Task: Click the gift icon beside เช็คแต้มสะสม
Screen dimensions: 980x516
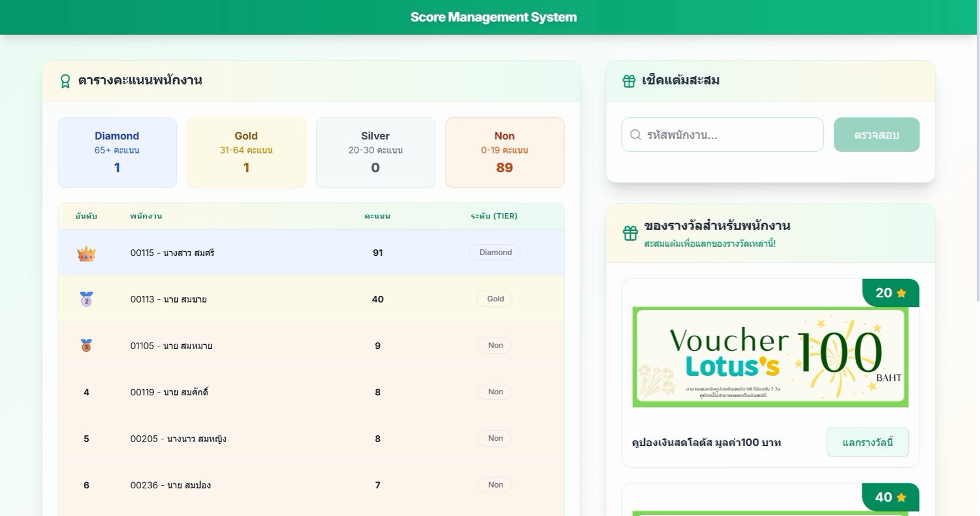Action: click(x=629, y=81)
